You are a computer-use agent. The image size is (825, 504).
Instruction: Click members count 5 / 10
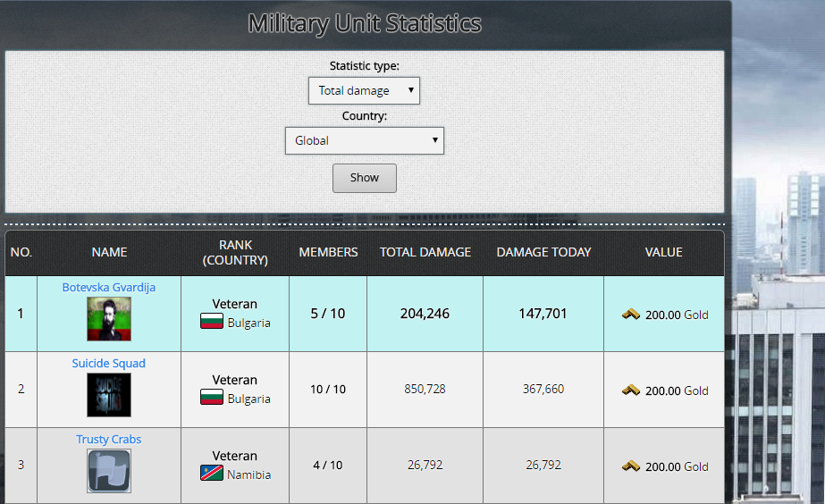pyautogui.click(x=328, y=314)
